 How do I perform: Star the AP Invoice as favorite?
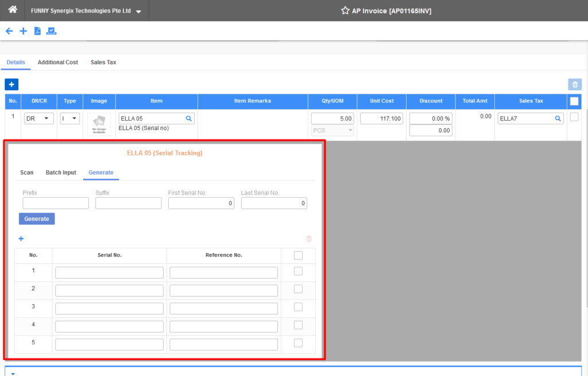click(345, 10)
